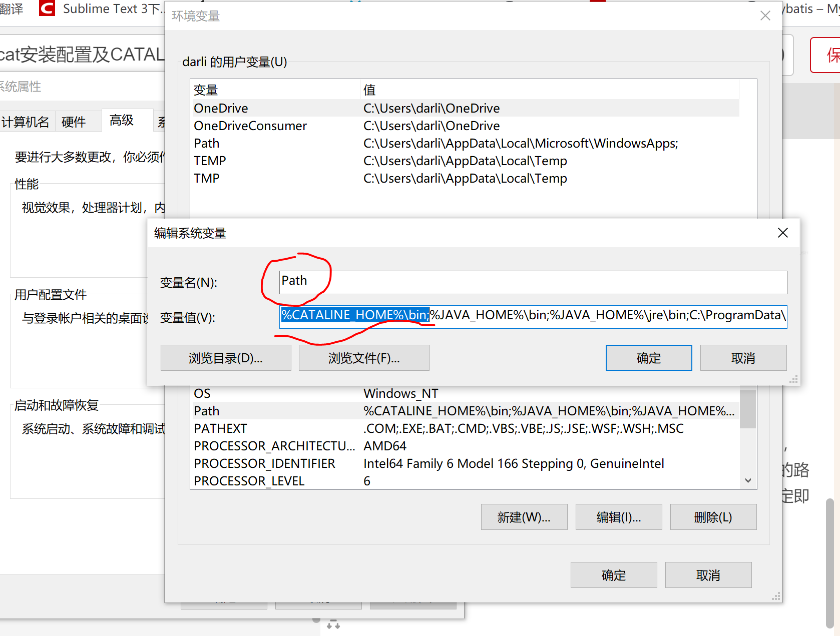
Task: Click the down arrow on system variables scrollbar
Action: coord(747,480)
